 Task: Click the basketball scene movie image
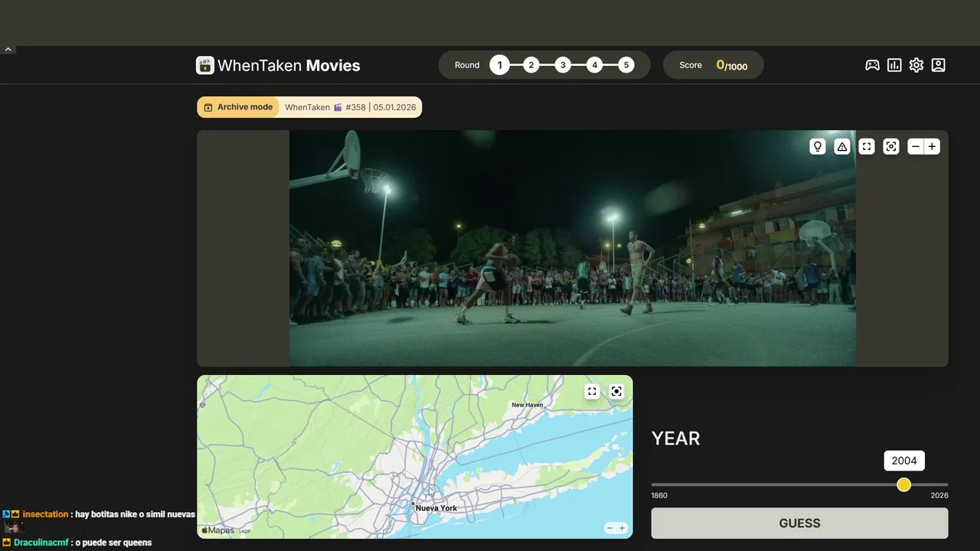click(x=573, y=248)
